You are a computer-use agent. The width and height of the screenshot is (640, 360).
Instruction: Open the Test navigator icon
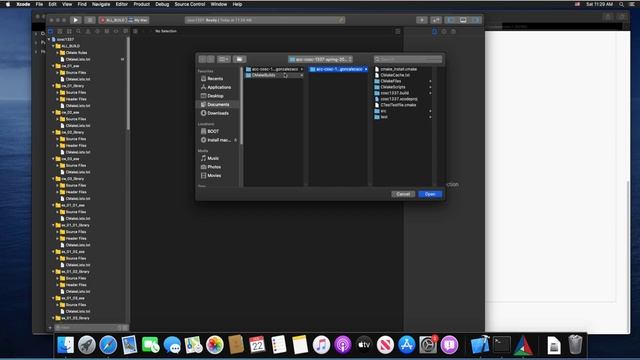click(x=98, y=31)
